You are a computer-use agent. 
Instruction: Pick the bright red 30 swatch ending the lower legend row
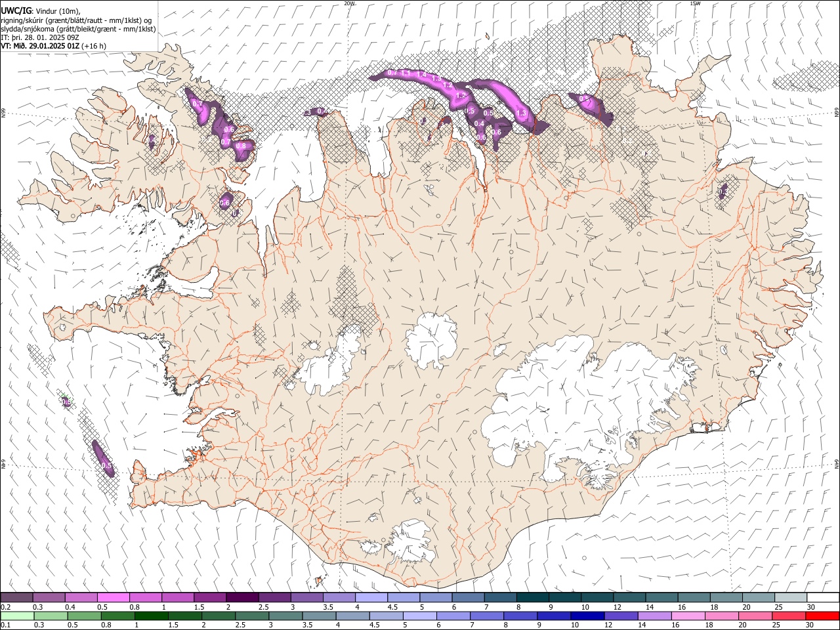click(823, 616)
